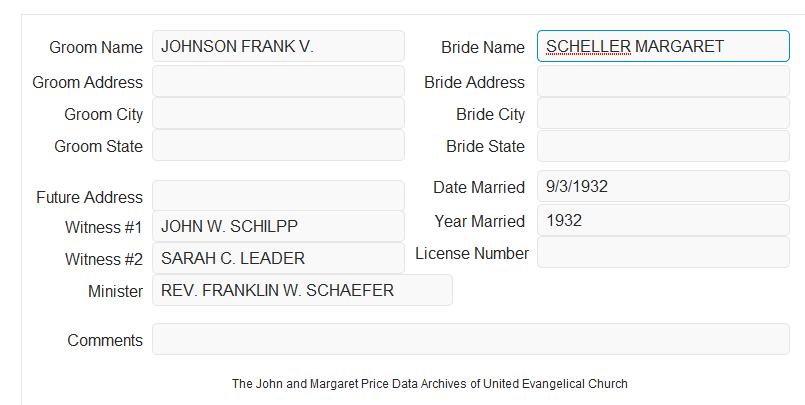Click the Bride State field
Screen dimensions: 805x405
pyautogui.click(x=663, y=146)
